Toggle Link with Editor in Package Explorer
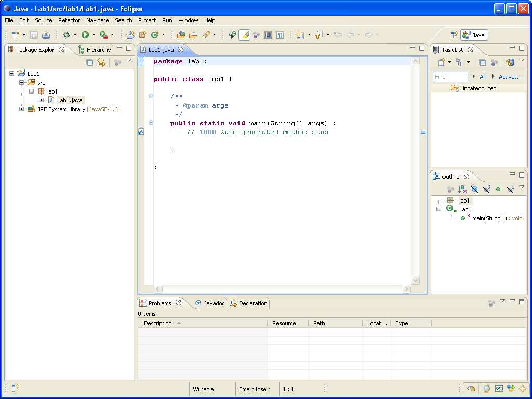The height and width of the screenshot is (399, 532). [101, 62]
